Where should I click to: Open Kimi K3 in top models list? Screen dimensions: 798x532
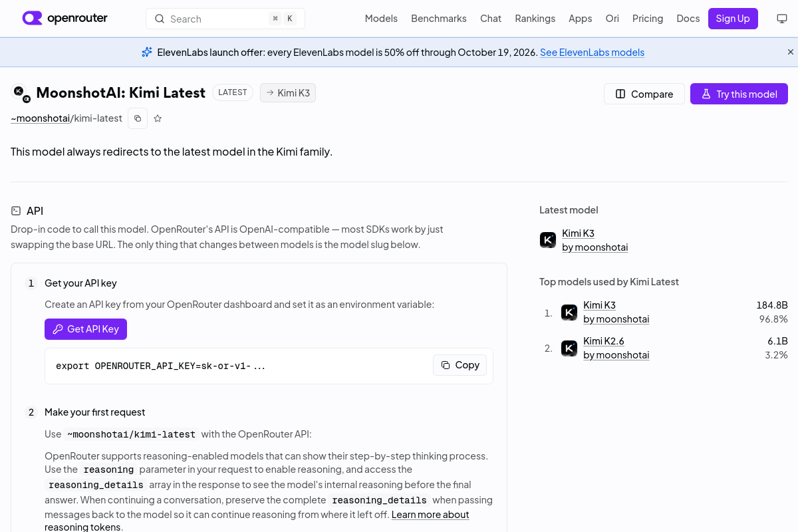[x=600, y=305]
